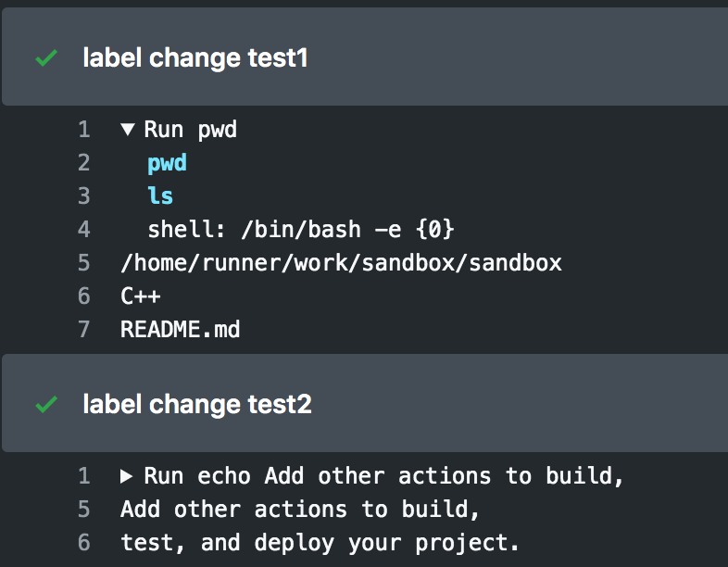Click the green checkmark beside label change test1
728x567 pixels.
(44, 58)
